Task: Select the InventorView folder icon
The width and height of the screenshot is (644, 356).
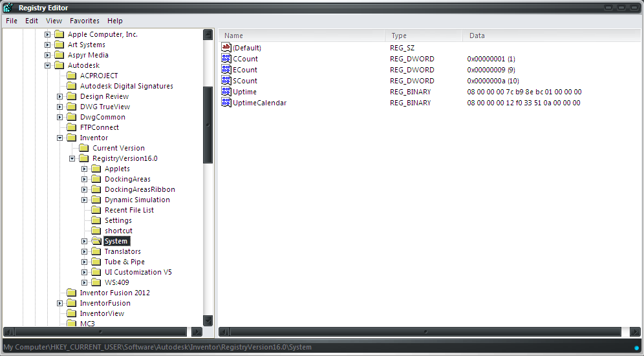Action: (72, 313)
